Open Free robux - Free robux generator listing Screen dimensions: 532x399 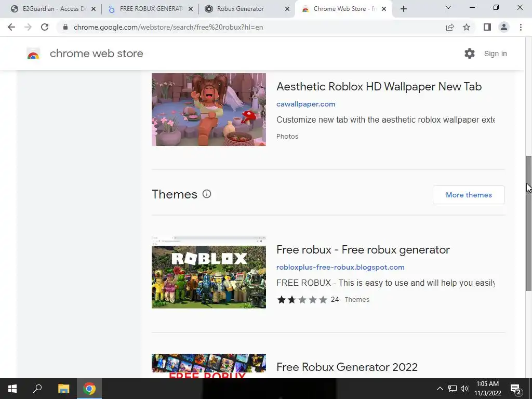363,250
